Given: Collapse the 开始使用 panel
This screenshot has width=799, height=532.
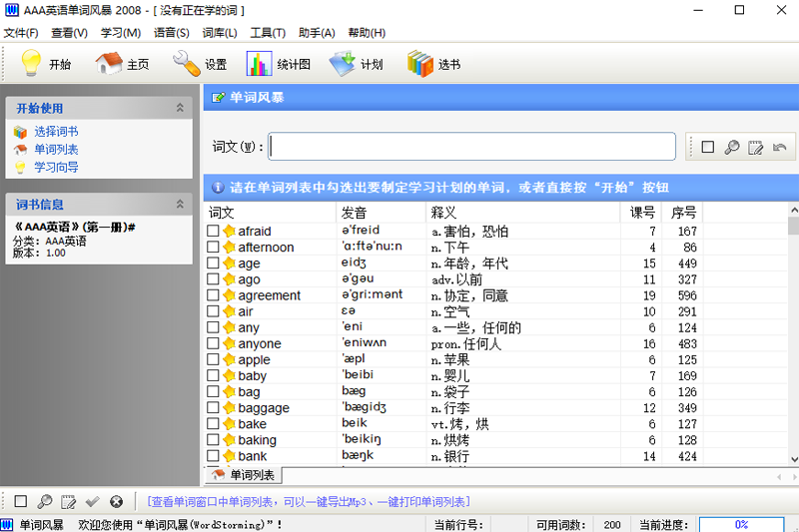Looking at the screenshot, I should pyautogui.click(x=180, y=108).
